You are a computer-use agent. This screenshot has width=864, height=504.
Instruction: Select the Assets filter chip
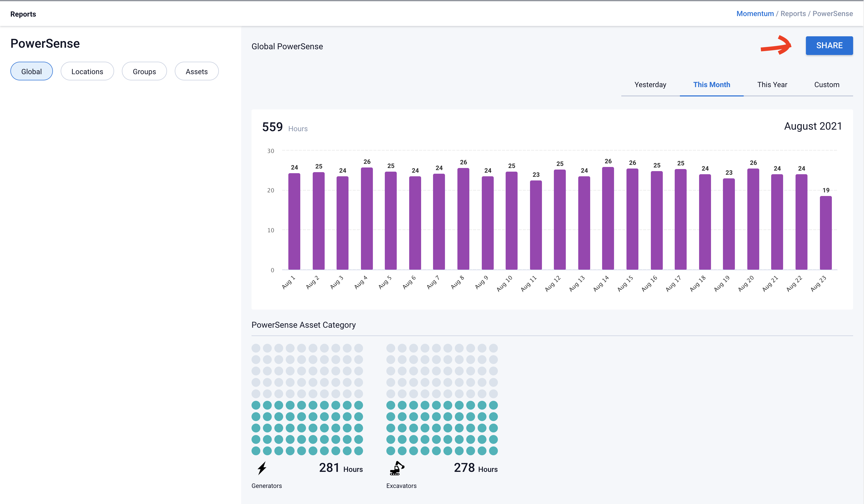[197, 71]
